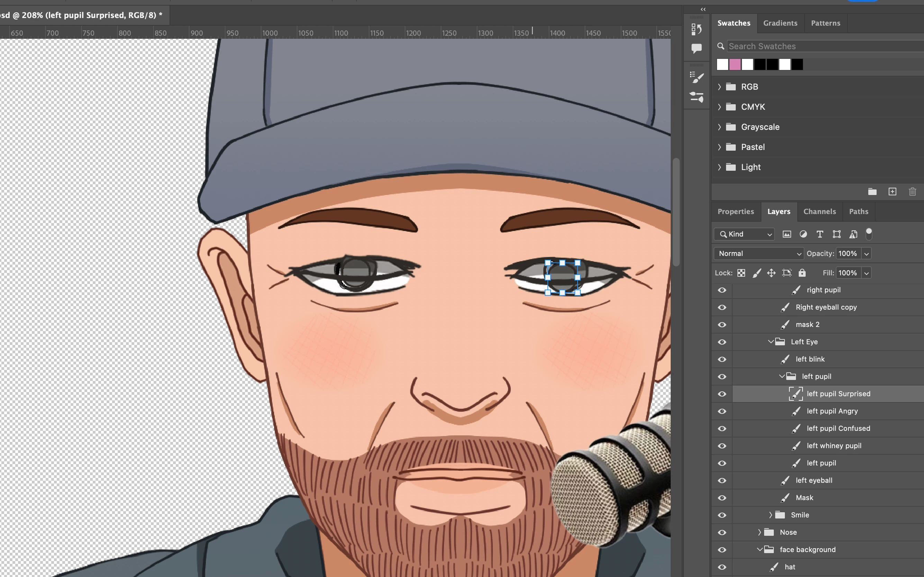Screen dimensions: 924x577
Task: Open the Comments panel icon
Action: pos(696,48)
